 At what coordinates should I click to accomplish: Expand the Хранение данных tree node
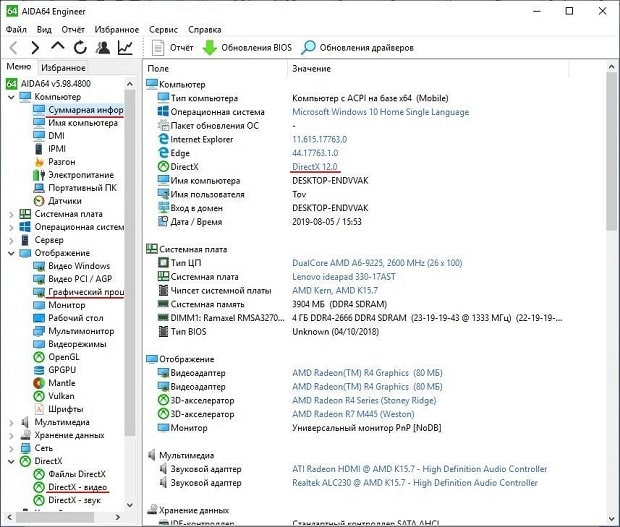tap(11, 436)
